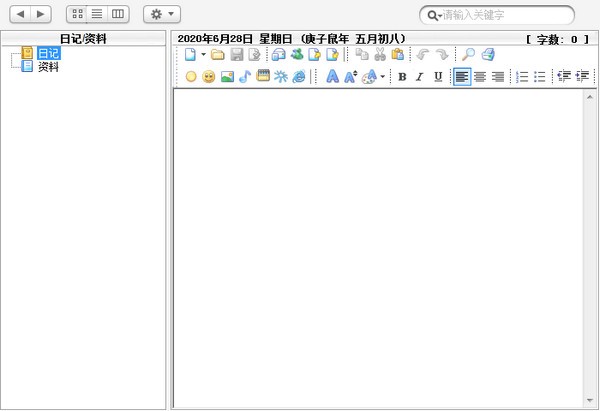Toggle italic formatting
The width and height of the screenshot is (600, 411).
[420, 77]
